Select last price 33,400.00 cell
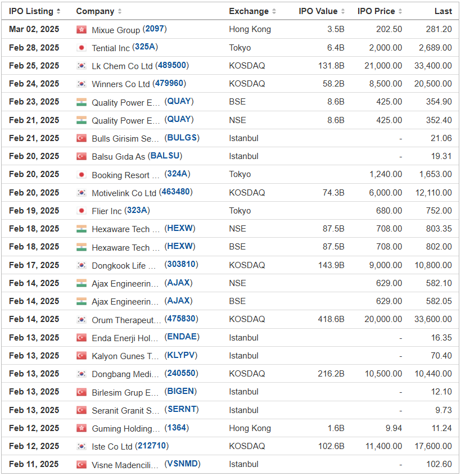This screenshot has height=476, width=461. 433,66
